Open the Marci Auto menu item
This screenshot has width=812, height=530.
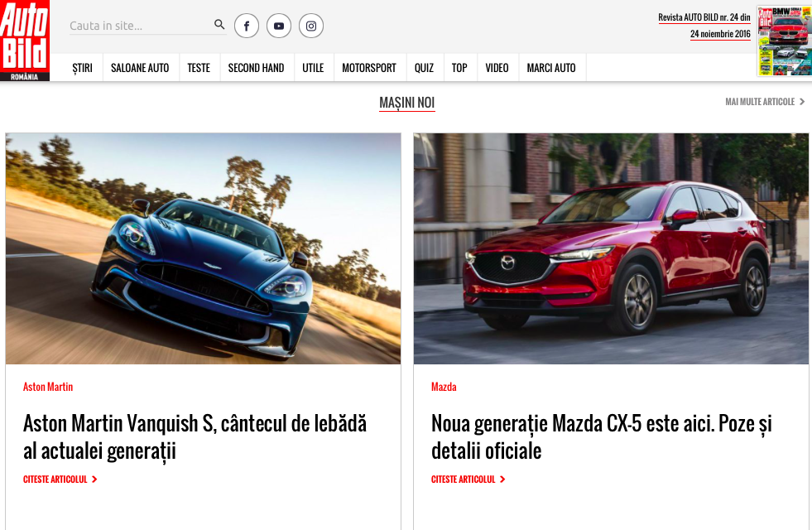pos(551,68)
